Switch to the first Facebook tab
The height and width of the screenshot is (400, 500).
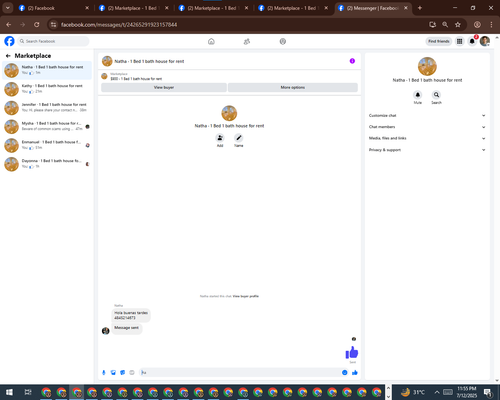pyautogui.click(x=54, y=8)
